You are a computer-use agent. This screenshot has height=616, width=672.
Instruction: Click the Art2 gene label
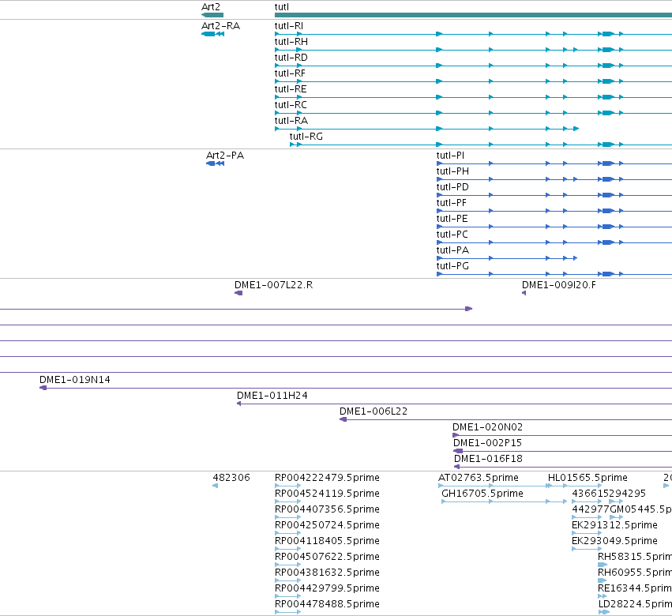[x=210, y=7]
